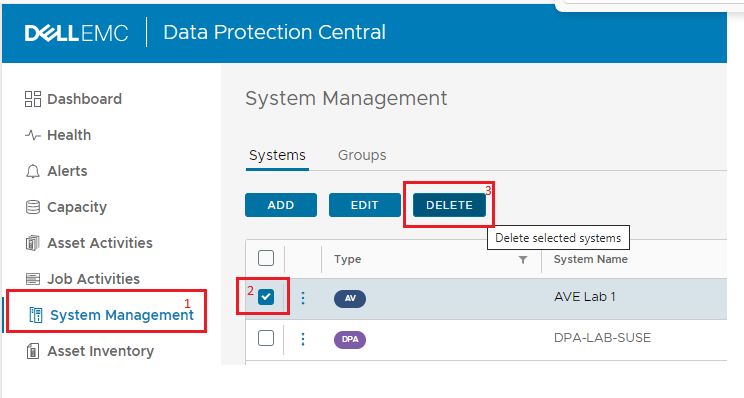Click the Data Protection Central title
Viewport: 744px width, 398px height.
274,33
